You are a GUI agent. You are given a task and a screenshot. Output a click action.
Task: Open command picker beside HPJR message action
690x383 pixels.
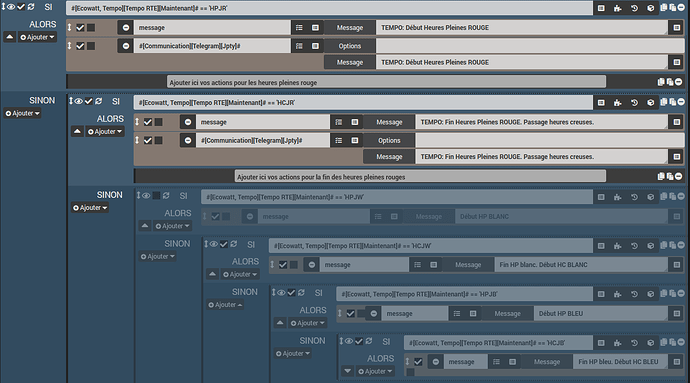pos(299,27)
